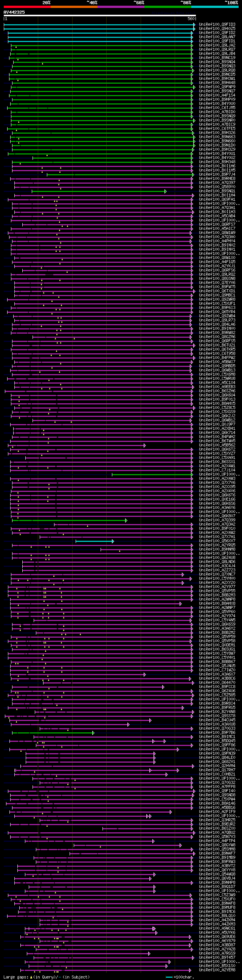Select the UniRef100_B8AHX8 hit
The height and width of the screenshot is (980, 242).
217,604
